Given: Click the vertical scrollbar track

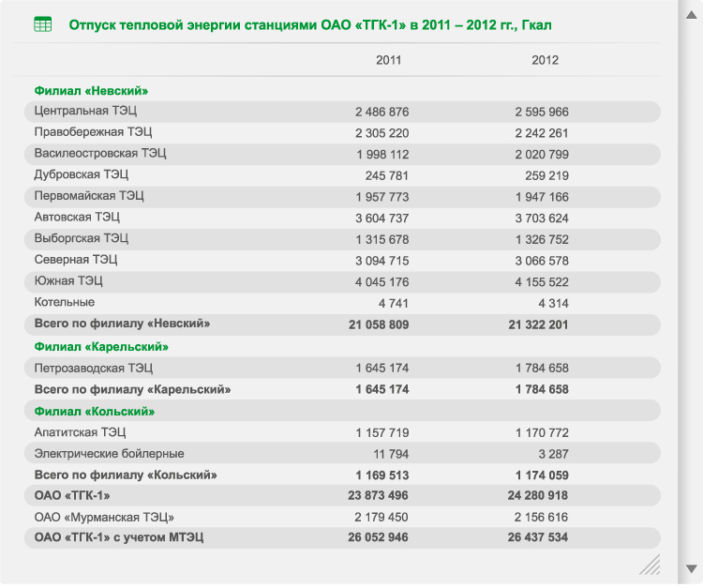Looking at the screenshot, I should (691, 292).
